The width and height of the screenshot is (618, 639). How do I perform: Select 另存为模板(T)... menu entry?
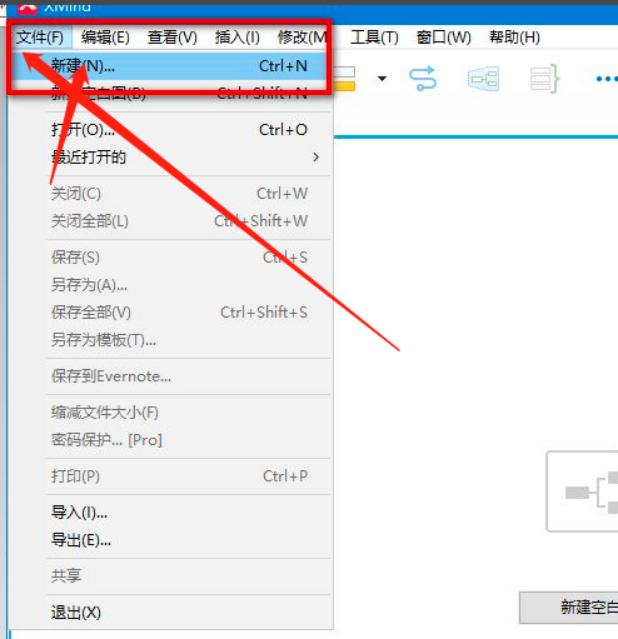[x=170, y=340]
